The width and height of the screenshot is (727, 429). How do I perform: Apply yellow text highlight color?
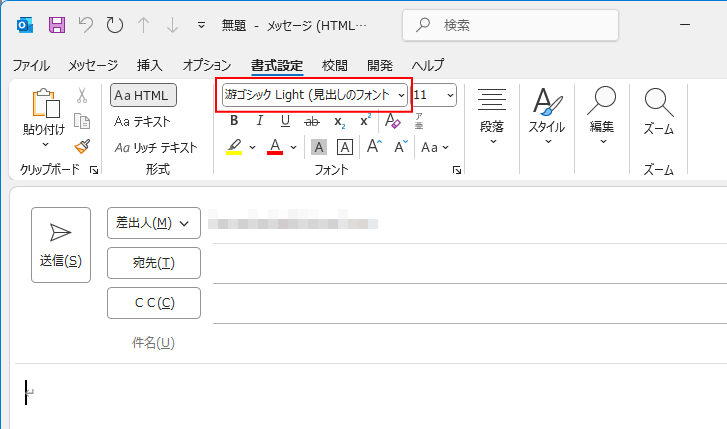click(x=234, y=147)
